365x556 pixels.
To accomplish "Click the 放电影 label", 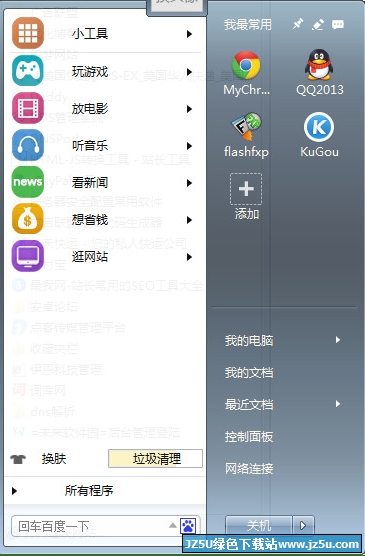I will point(90,109).
